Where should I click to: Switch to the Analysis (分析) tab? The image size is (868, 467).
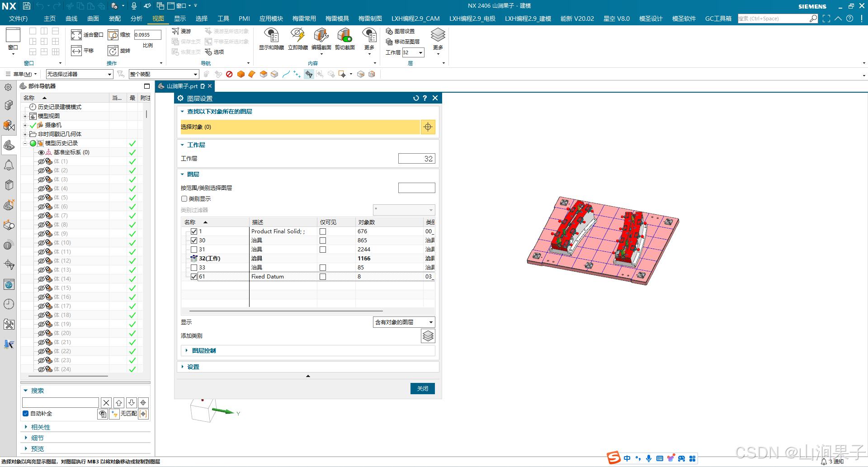click(137, 19)
